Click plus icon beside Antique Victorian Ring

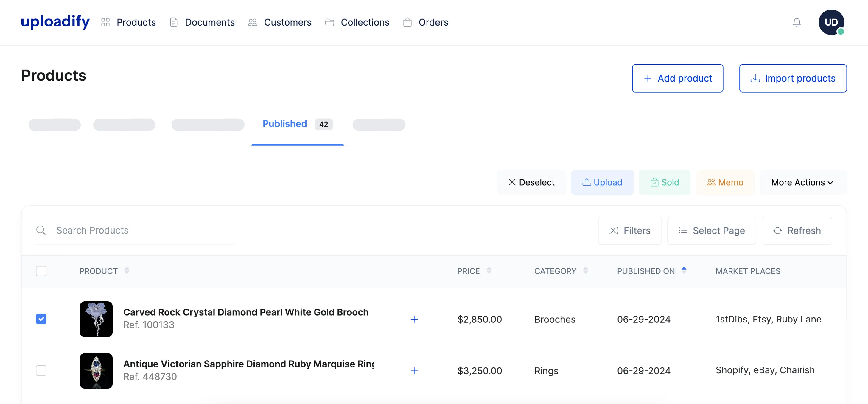[414, 371]
